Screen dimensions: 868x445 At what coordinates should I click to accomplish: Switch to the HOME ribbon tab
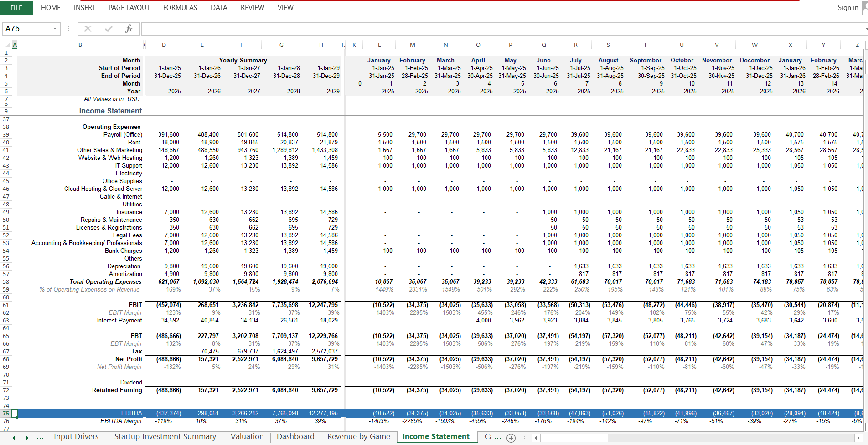[x=51, y=8]
